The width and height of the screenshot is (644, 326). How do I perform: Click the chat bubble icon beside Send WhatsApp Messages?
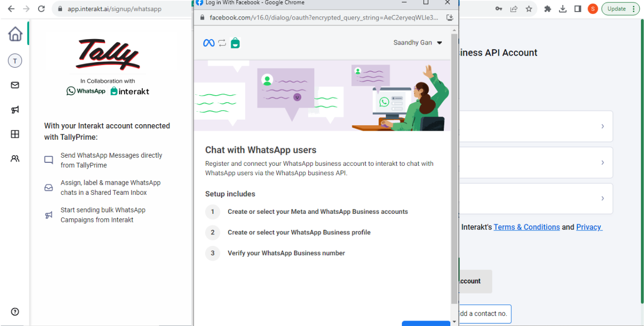pos(49,160)
